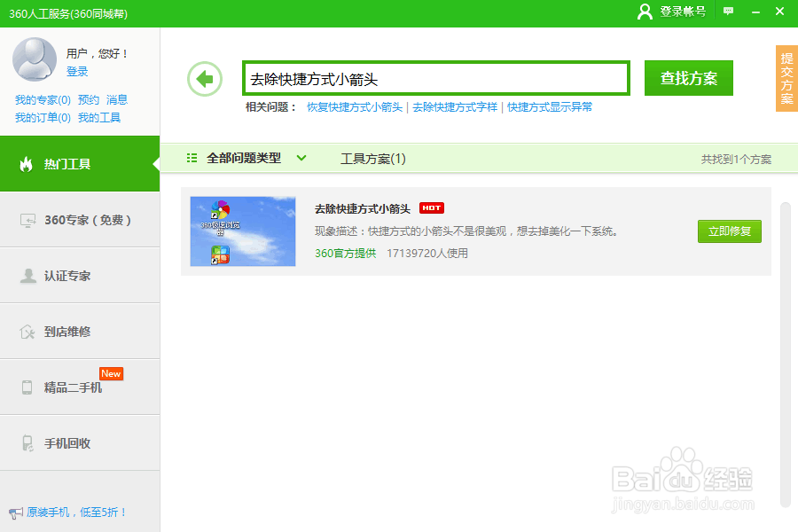Open the feedback message icon in title bar
Screen dimensions: 798x532
pos(728,11)
